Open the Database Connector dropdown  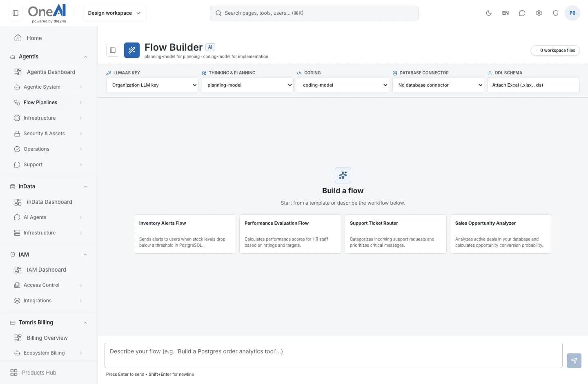click(x=438, y=85)
